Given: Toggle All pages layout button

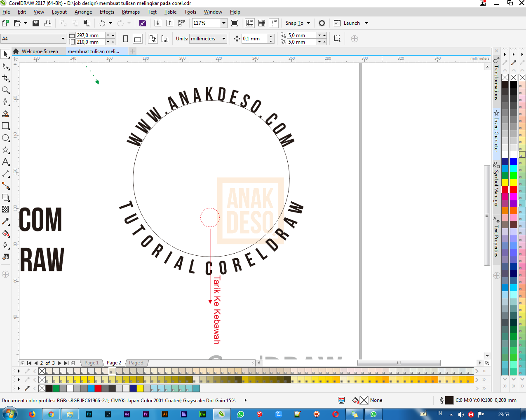Looking at the screenshot, I should point(153,39).
